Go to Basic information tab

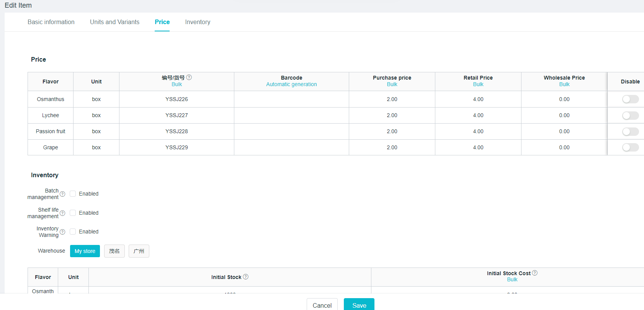51,22
